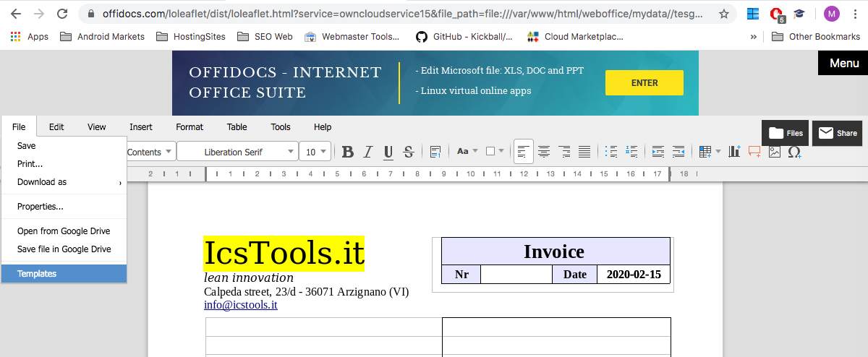Open the character case Aa dropdown
The height and width of the screenshot is (357, 868).
tap(467, 152)
